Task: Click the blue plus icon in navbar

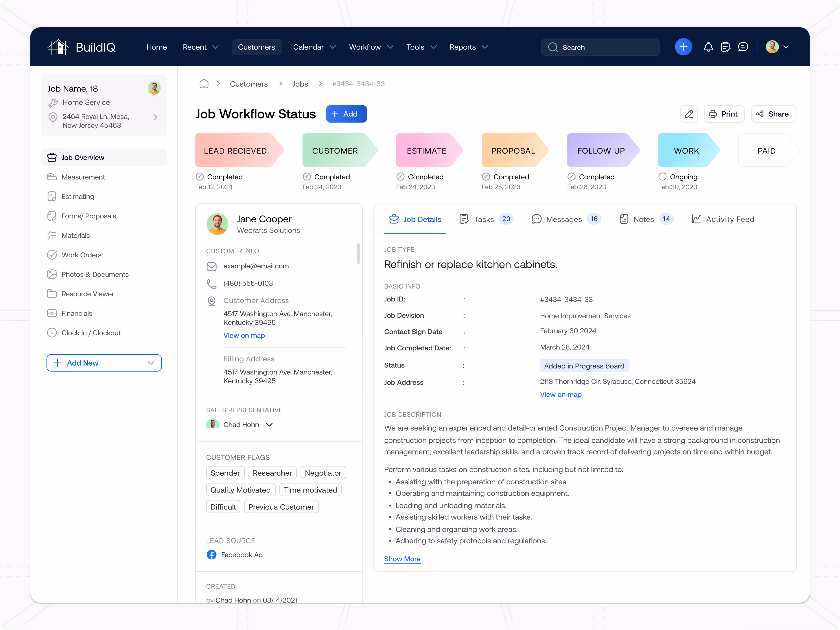Action: point(683,47)
